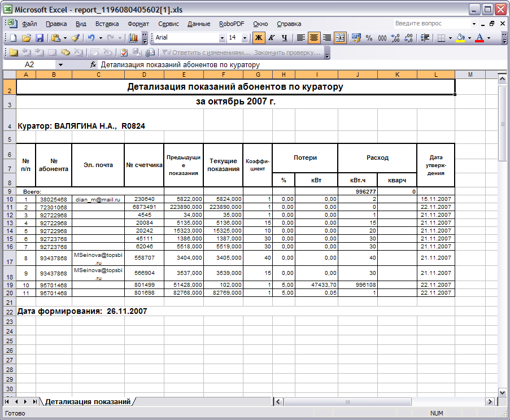Open the help question box dropdown arrow

[x=474, y=24]
